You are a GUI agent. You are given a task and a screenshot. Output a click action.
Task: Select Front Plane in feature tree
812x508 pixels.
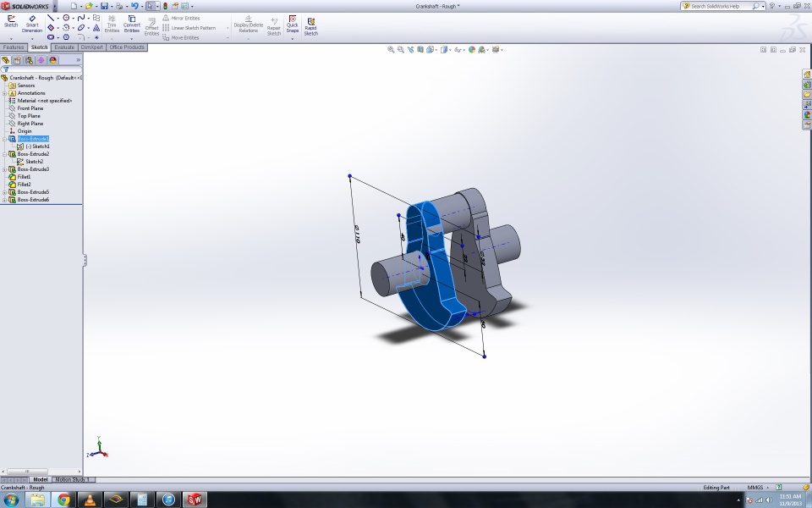click(30, 108)
